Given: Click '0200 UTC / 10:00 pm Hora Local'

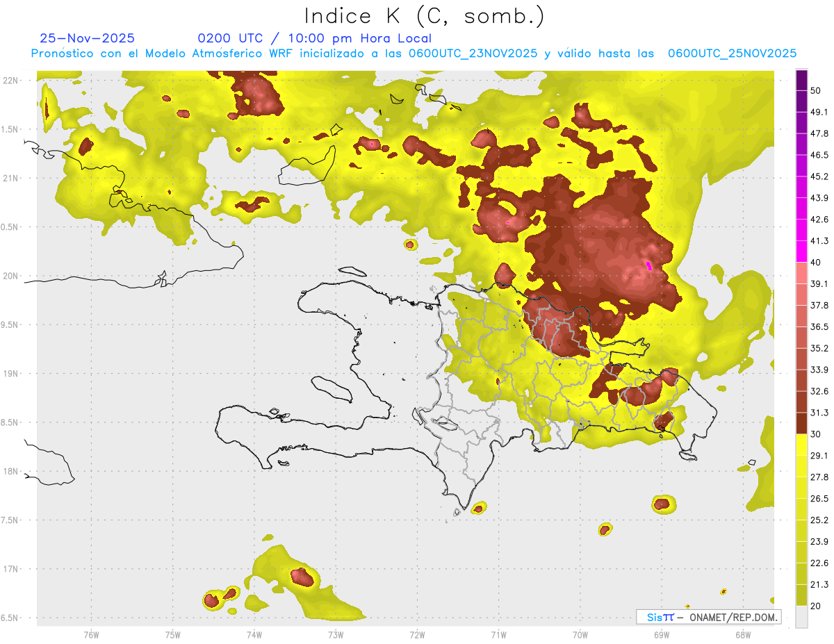Looking at the screenshot, I should coord(315,38).
